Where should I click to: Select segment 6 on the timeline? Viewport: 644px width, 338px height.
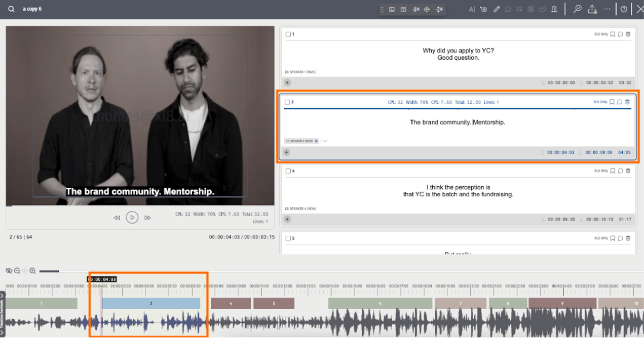tap(380, 303)
